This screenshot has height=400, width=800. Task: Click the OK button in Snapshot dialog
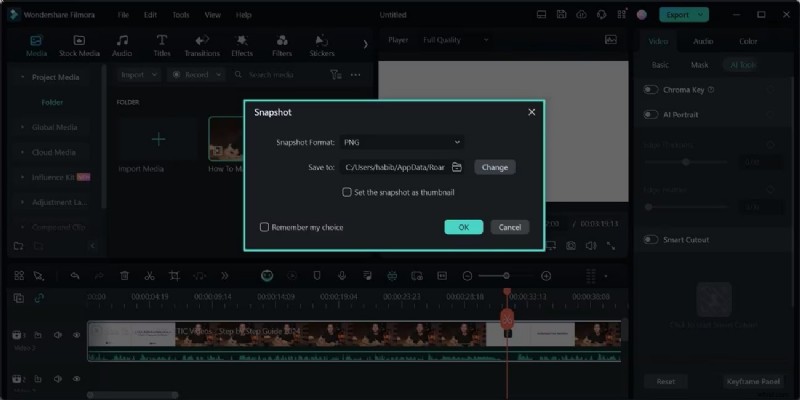point(463,227)
